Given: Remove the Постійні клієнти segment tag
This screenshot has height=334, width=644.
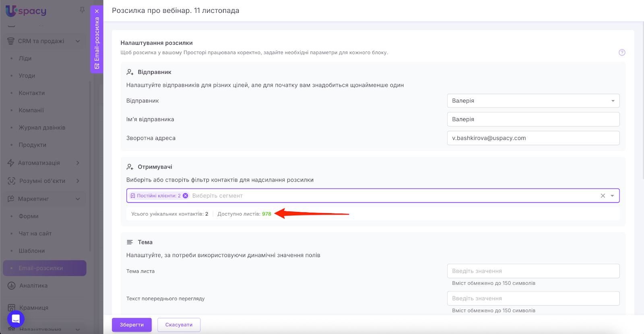Looking at the screenshot, I should click(186, 196).
